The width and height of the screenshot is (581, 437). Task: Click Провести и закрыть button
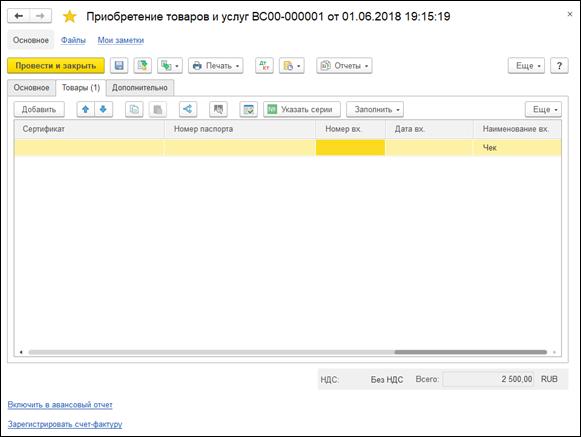56,66
